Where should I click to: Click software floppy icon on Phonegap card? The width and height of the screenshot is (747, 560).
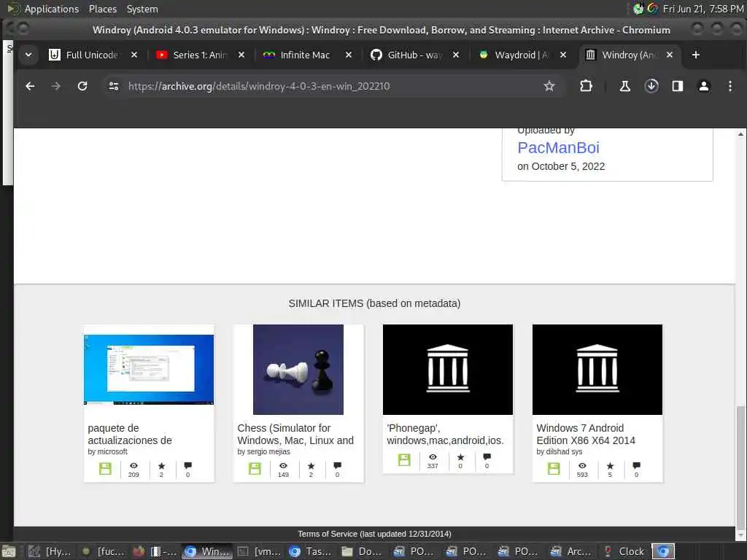[x=404, y=459]
